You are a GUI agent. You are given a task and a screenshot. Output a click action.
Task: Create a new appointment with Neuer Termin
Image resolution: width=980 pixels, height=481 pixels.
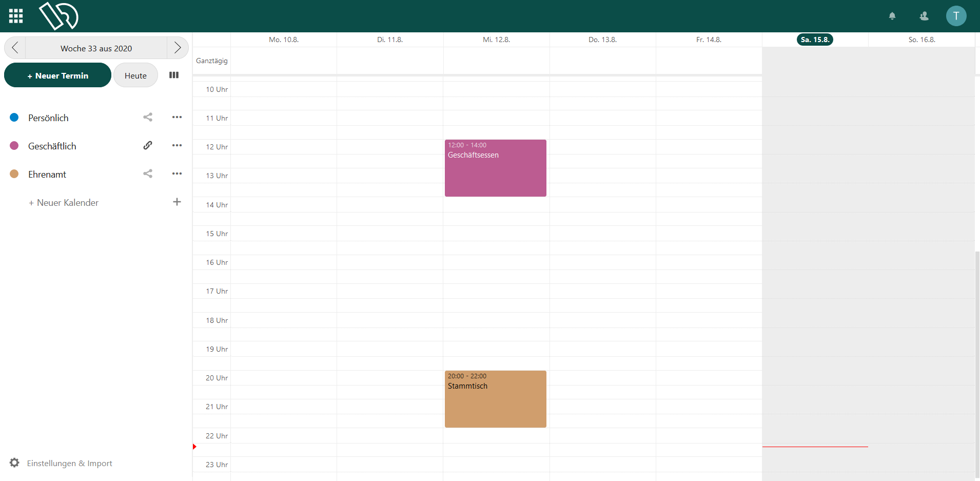pos(57,75)
